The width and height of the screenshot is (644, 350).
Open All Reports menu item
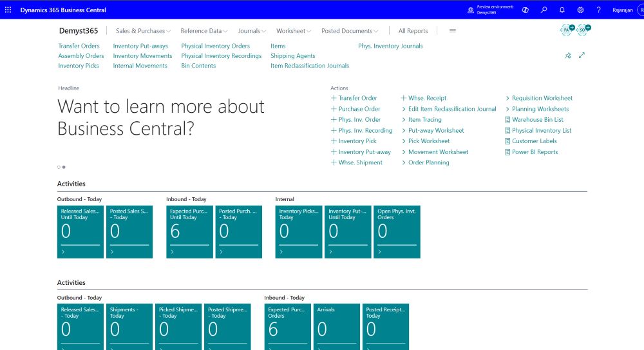[x=413, y=31]
